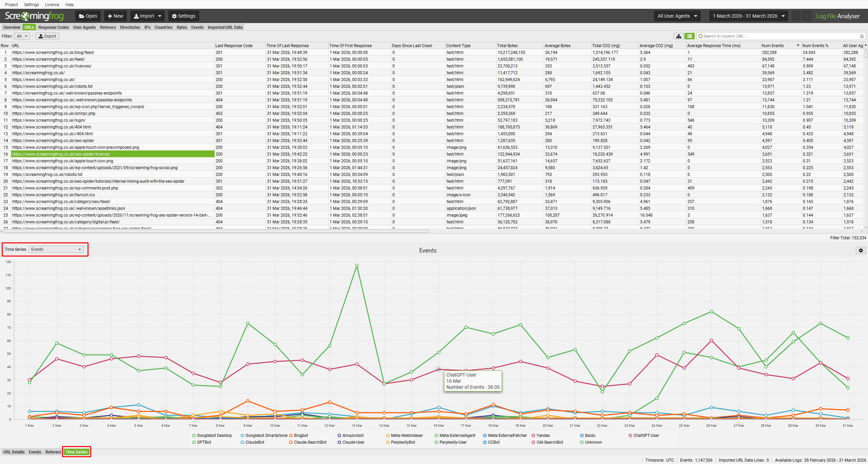The width and height of the screenshot is (868, 464).
Task: Switch to site structure tree view
Action: 679,36
